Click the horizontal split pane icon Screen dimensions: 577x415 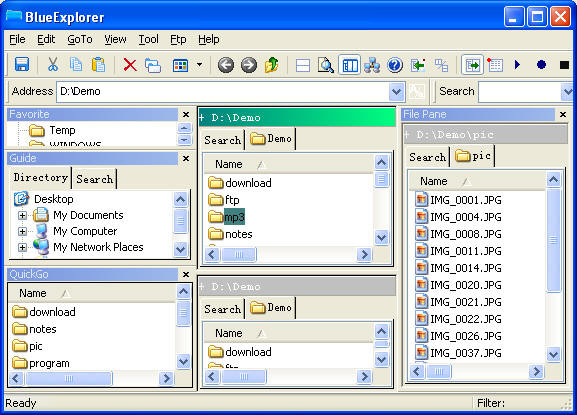pos(302,65)
